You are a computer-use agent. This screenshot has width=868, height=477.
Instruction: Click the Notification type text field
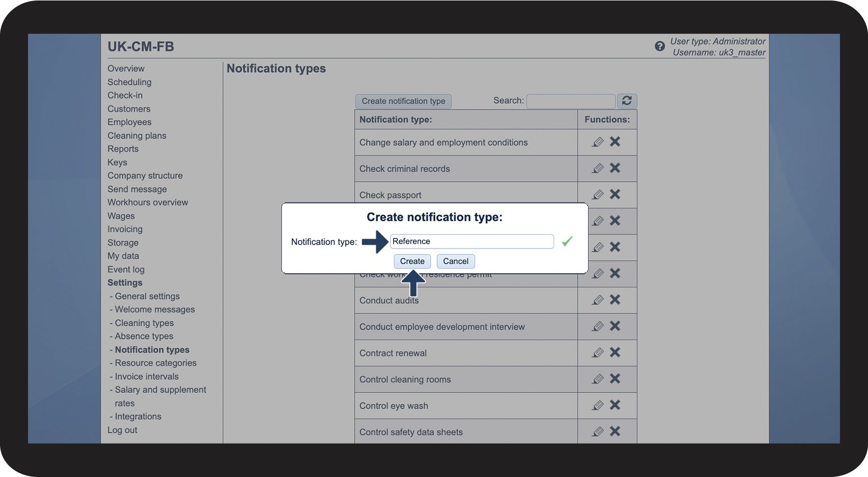coord(472,241)
